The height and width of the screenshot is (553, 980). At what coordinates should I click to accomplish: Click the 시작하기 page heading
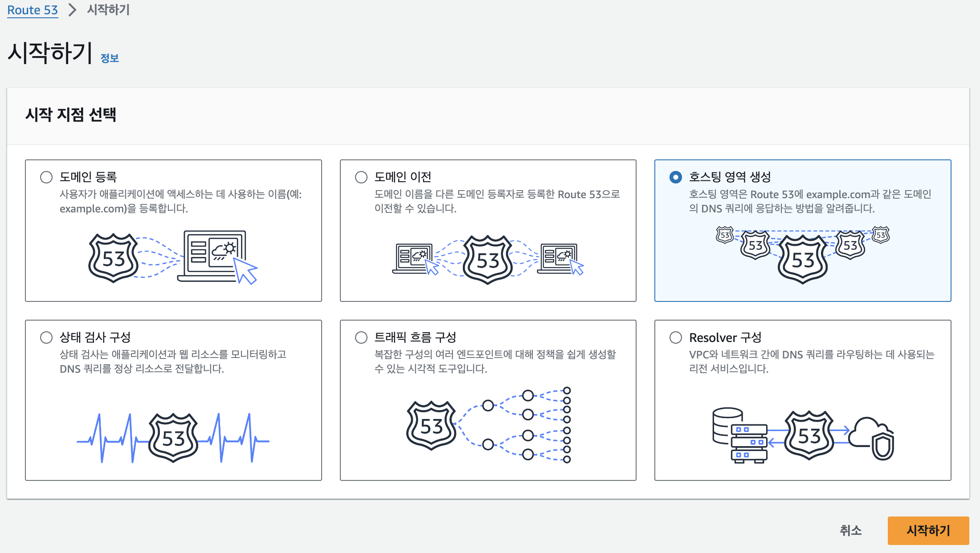coord(50,53)
